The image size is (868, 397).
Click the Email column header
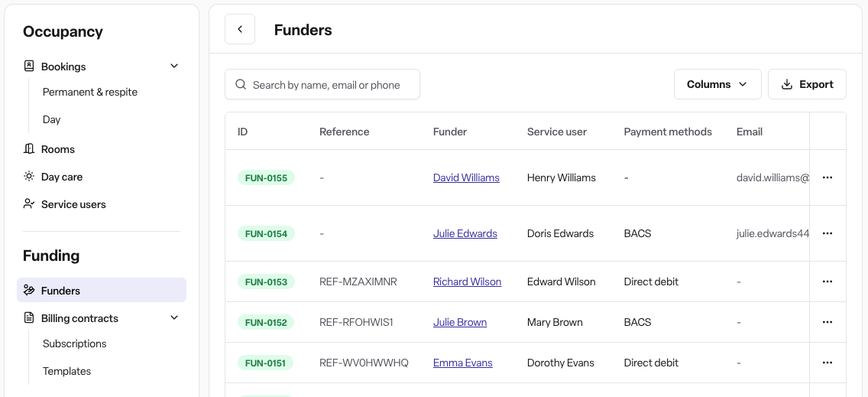click(750, 132)
